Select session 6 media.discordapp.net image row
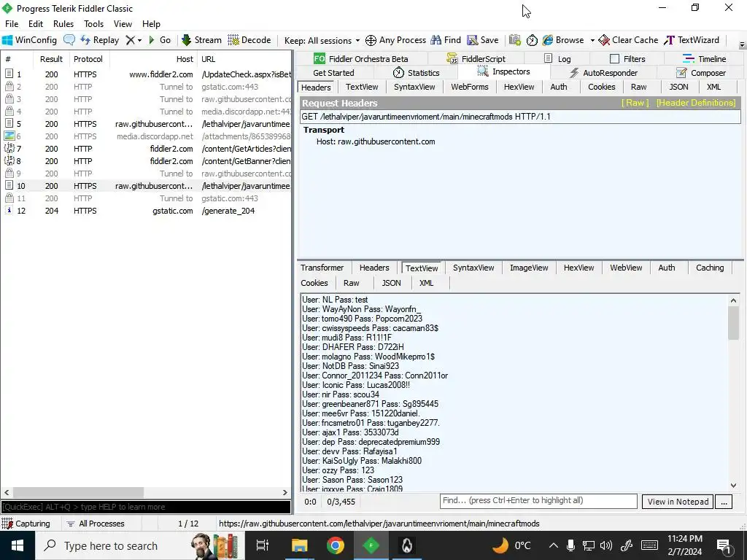 point(146,136)
